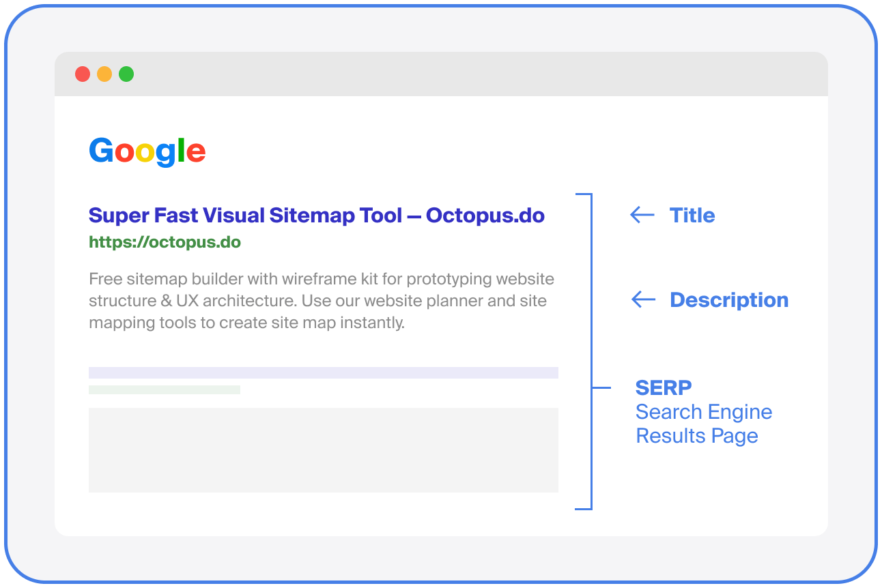This screenshot has height=588, width=882.
Task: Click the gray placeholder content block
Action: [323, 450]
